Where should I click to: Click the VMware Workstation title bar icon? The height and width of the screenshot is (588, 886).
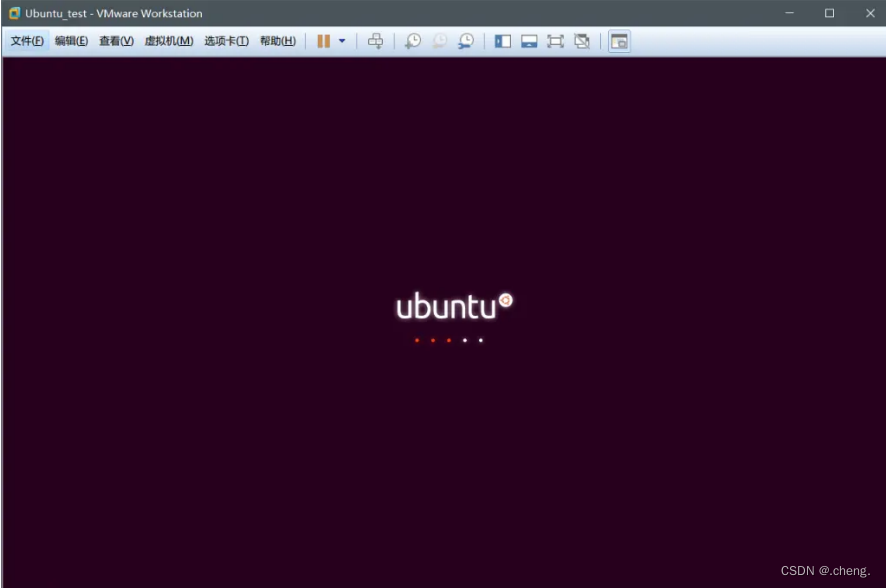coord(14,13)
